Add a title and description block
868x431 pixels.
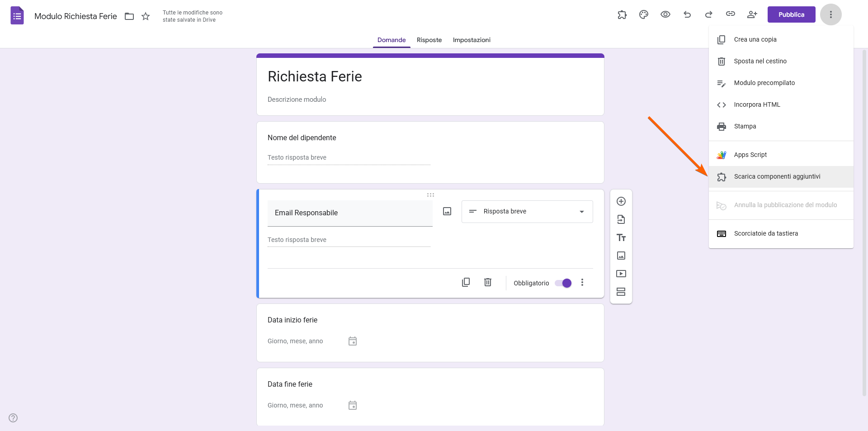[621, 237]
